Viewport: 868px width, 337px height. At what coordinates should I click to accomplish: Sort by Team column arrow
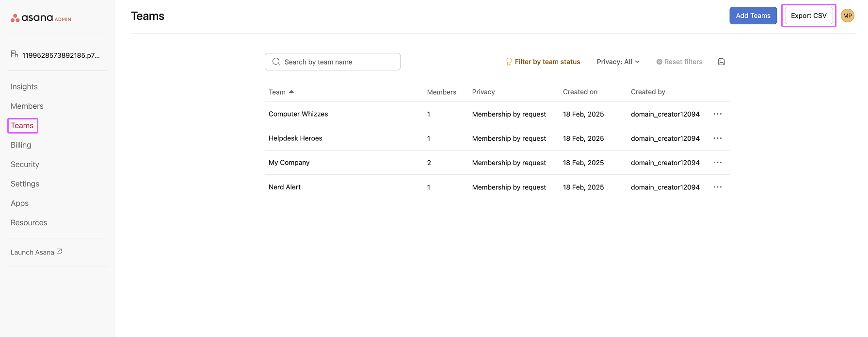tap(291, 92)
